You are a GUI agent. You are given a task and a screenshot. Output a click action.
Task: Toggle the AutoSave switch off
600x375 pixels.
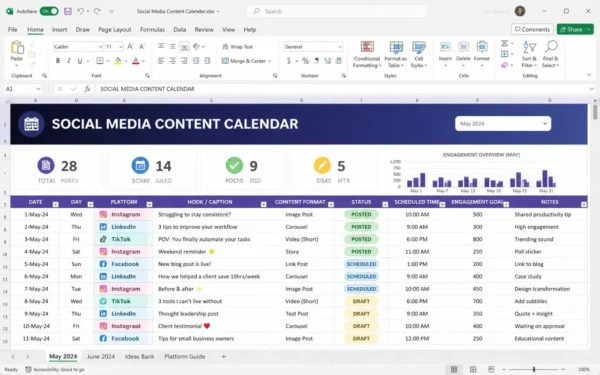click(x=49, y=11)
